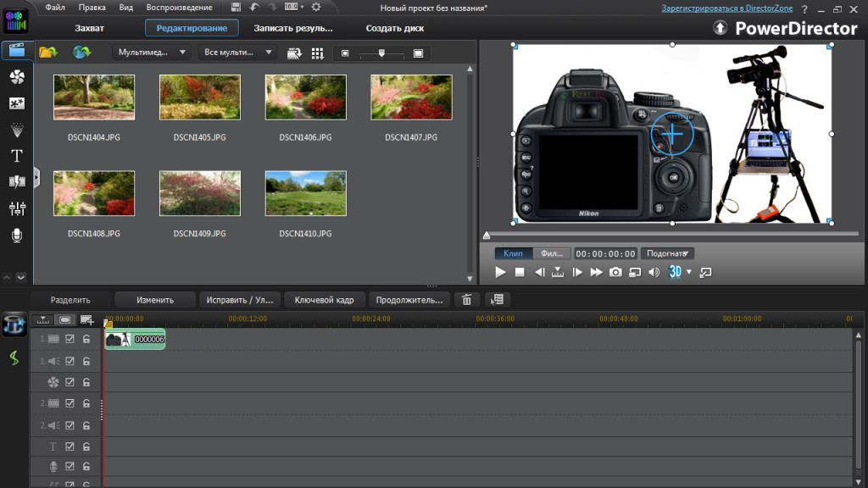Open the Воспроизведение menu

tap(180, 8)
